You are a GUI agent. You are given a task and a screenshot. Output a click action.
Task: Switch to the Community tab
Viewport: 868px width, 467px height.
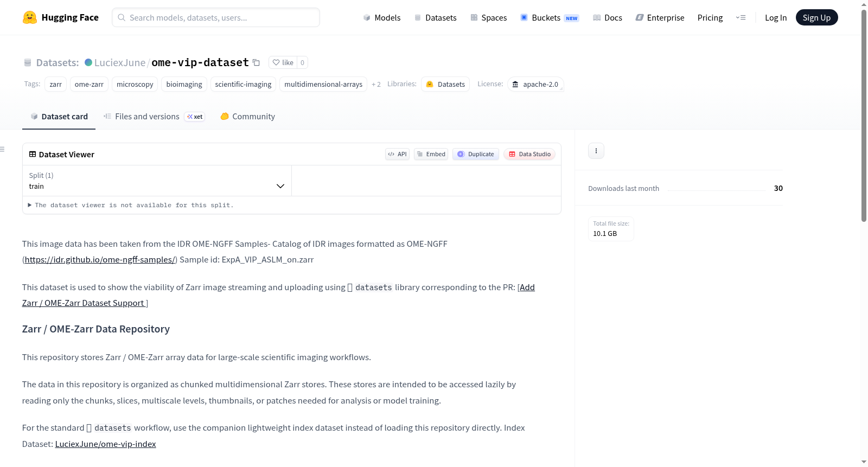[x=247, y=116]
